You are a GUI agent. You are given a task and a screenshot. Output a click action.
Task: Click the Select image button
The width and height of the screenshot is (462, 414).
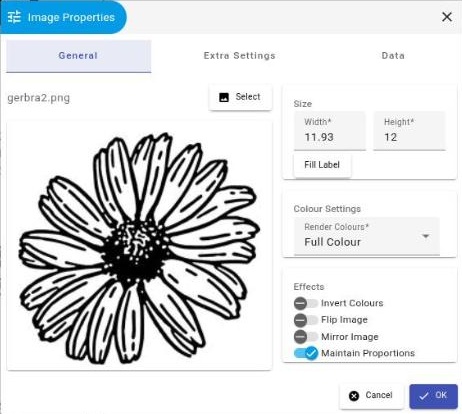240,97
